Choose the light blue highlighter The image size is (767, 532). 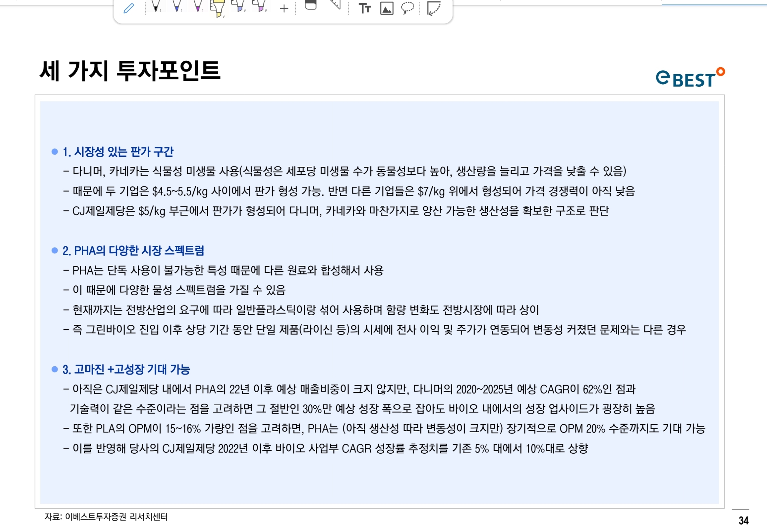[x=239, y=6]
